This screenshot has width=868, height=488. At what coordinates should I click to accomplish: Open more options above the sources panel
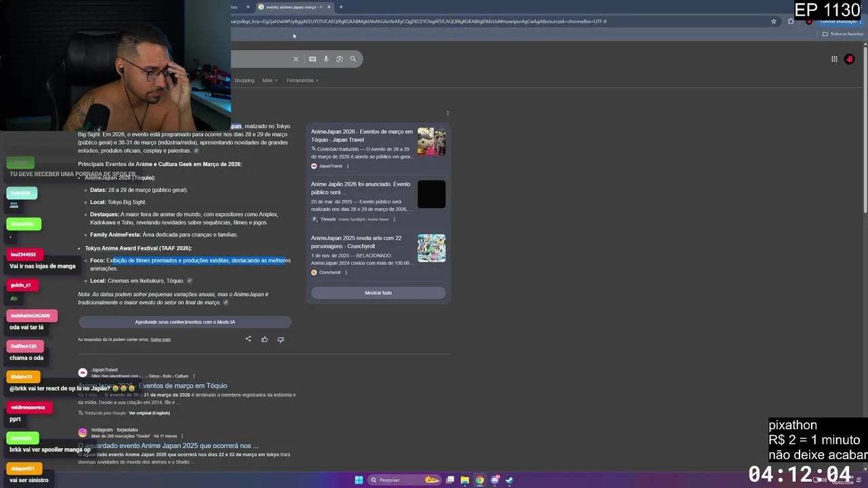tap(448, 113)
